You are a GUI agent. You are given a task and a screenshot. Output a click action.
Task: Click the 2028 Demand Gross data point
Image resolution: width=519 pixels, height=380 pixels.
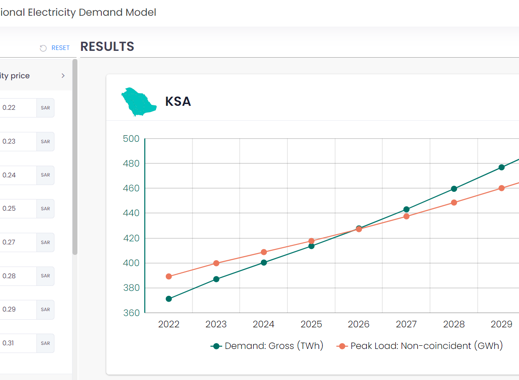454,189
